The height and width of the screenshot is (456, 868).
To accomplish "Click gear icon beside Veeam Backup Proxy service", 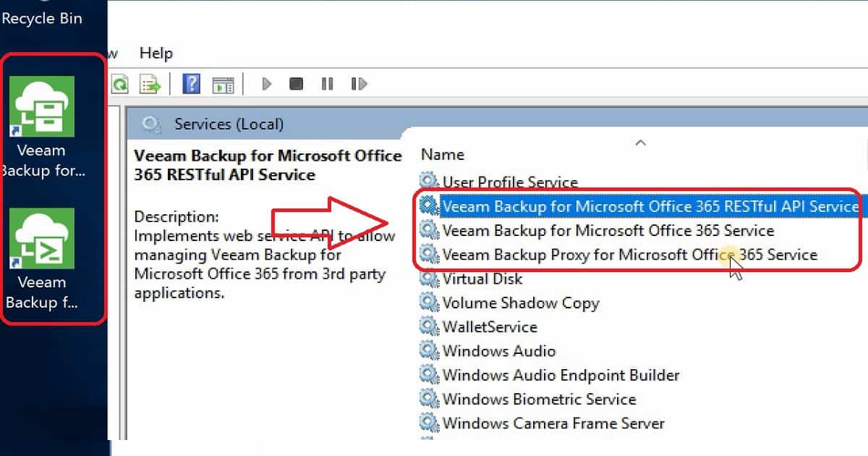I will pos(430,255).
